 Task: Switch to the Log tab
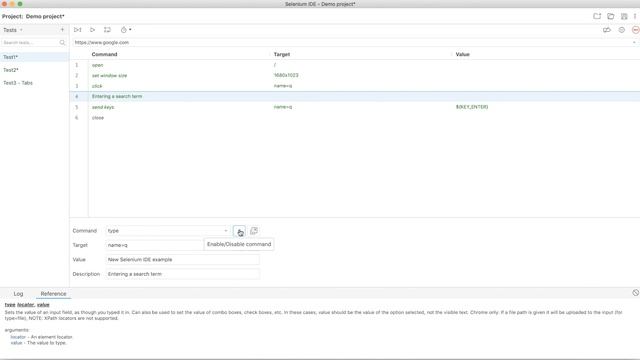[x=18, y=294]
